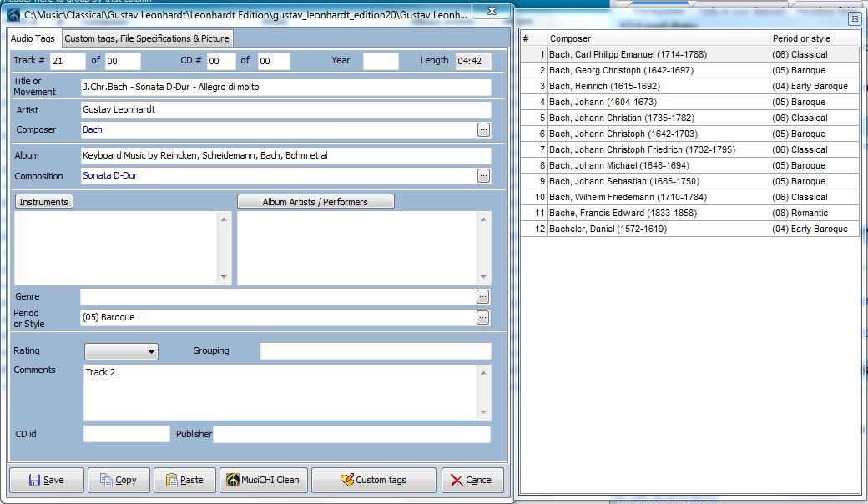Open the Composition browse ellipsis button

point(483,176)
